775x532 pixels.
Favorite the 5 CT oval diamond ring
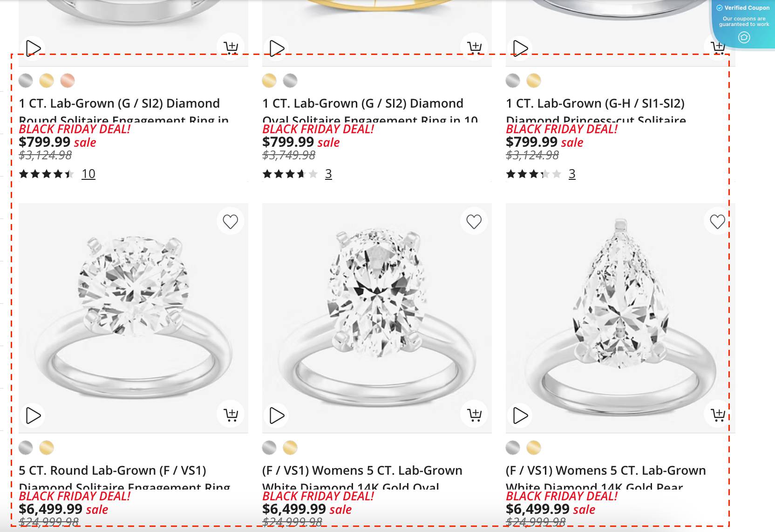(474, 221)
